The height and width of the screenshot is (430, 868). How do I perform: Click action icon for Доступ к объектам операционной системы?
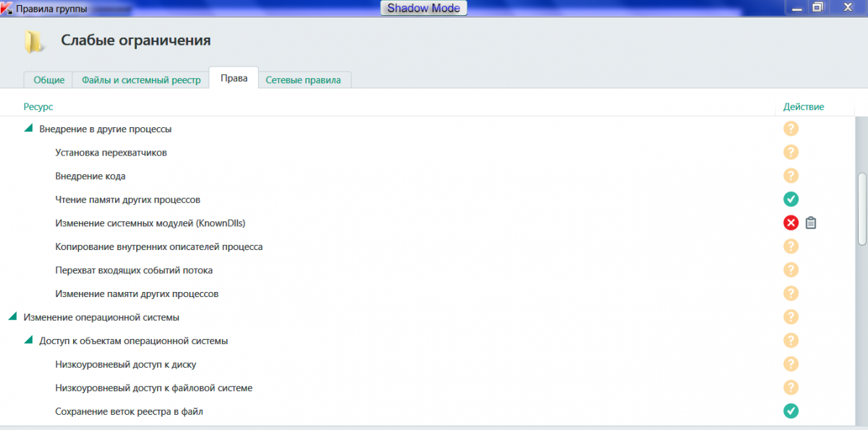(x=791, y=340)
